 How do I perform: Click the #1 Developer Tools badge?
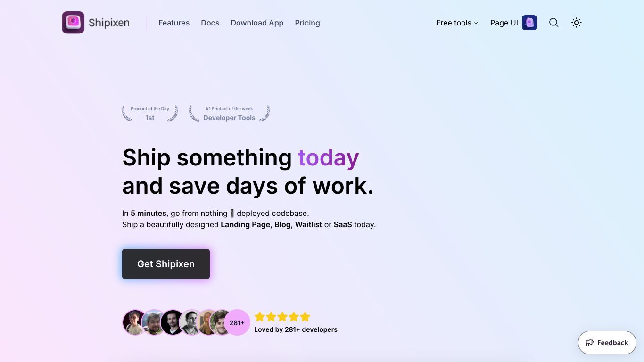(x=229, y=113)
